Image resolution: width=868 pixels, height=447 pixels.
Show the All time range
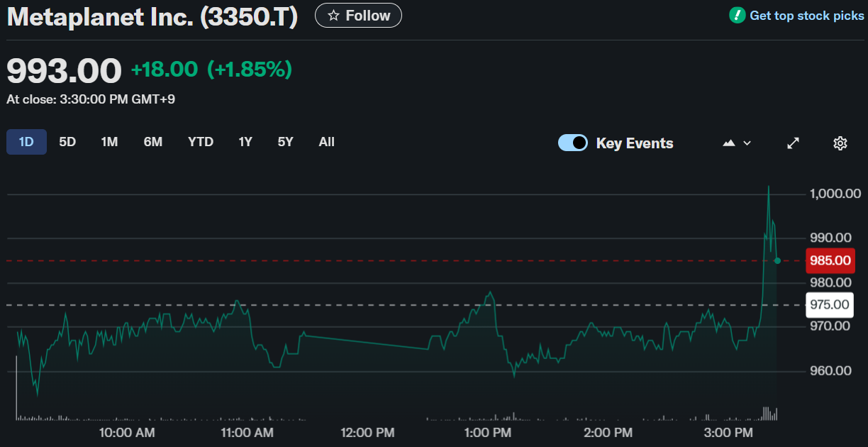coord(326,142)
